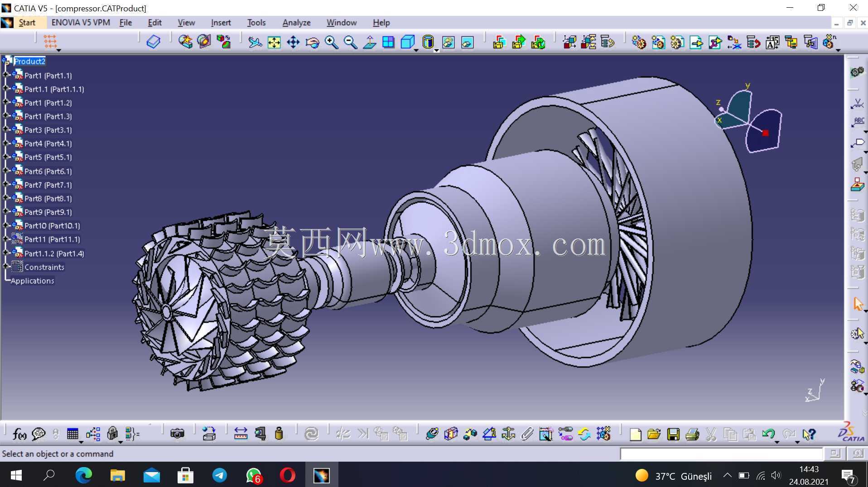Click the What's This help icon

tap(809, 434)
